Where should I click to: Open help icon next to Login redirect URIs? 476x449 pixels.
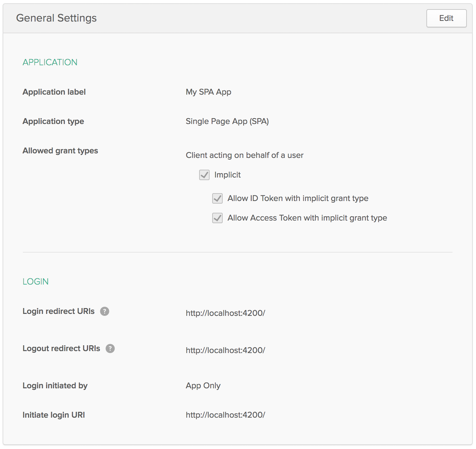(x=105, y=311)
